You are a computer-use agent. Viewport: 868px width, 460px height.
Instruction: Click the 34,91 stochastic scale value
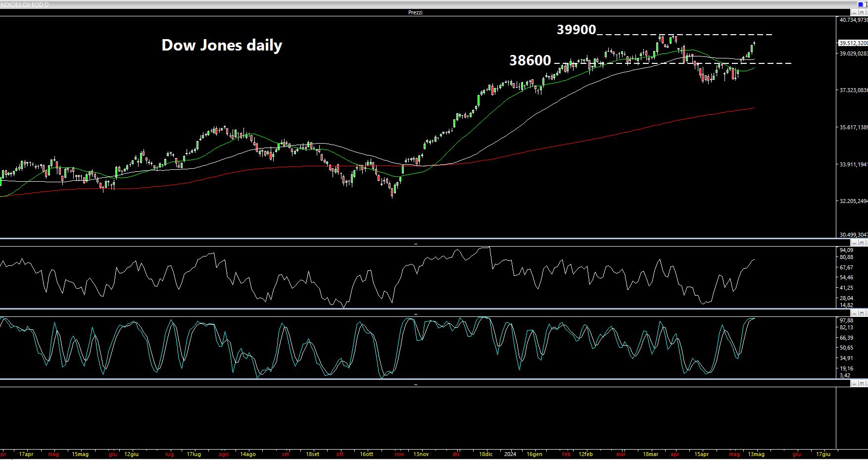[x=846, y=358]
